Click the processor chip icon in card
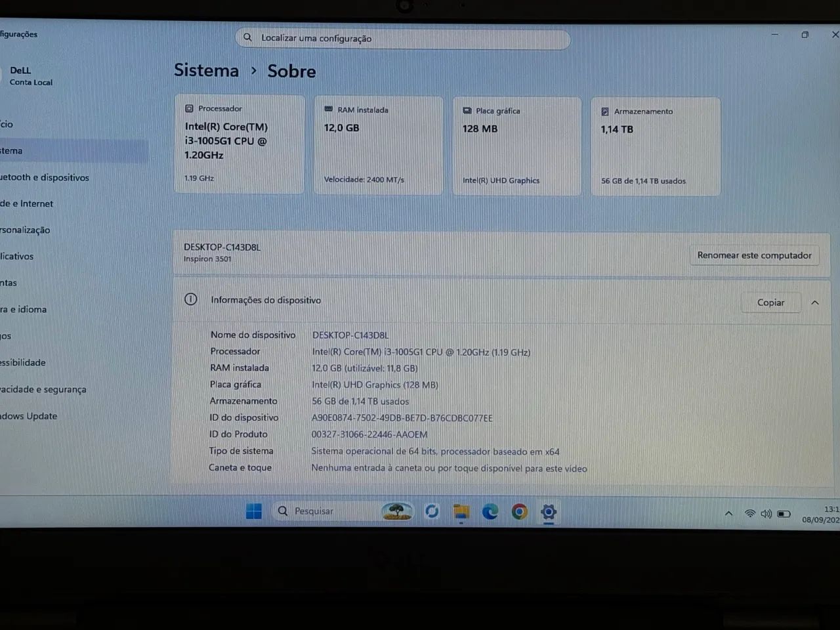This screenshot has height=630, width=840. click(x=189, y=108)
